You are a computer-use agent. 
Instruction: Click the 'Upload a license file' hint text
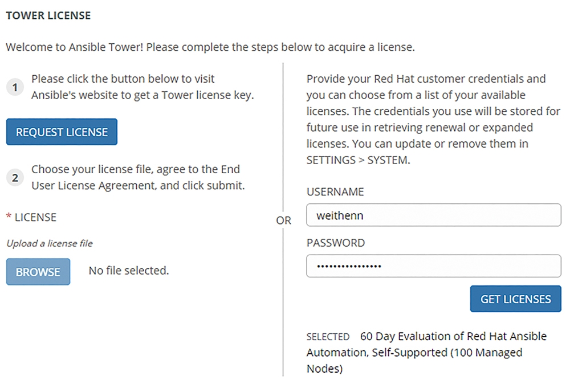pyautogui.click(x=50, y=243)
